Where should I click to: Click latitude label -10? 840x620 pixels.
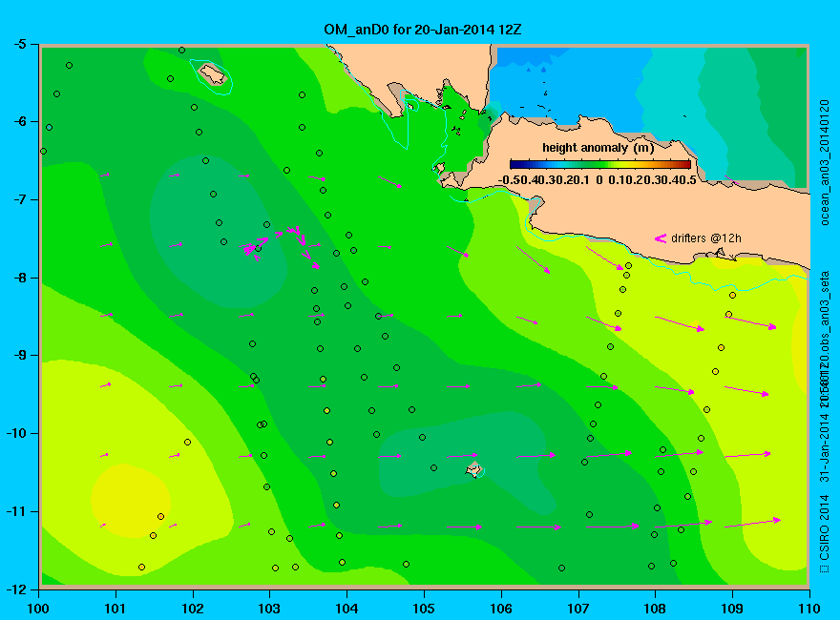[15, 433]
